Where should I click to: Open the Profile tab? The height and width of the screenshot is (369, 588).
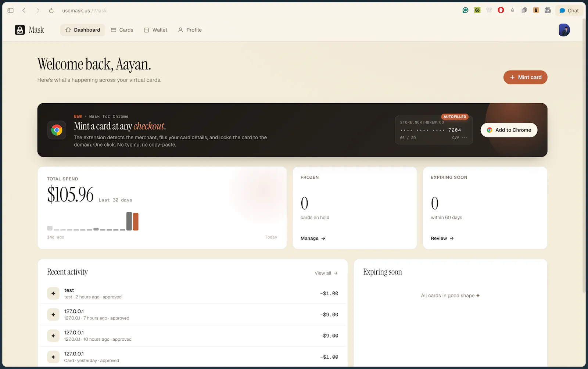point(190,30)
